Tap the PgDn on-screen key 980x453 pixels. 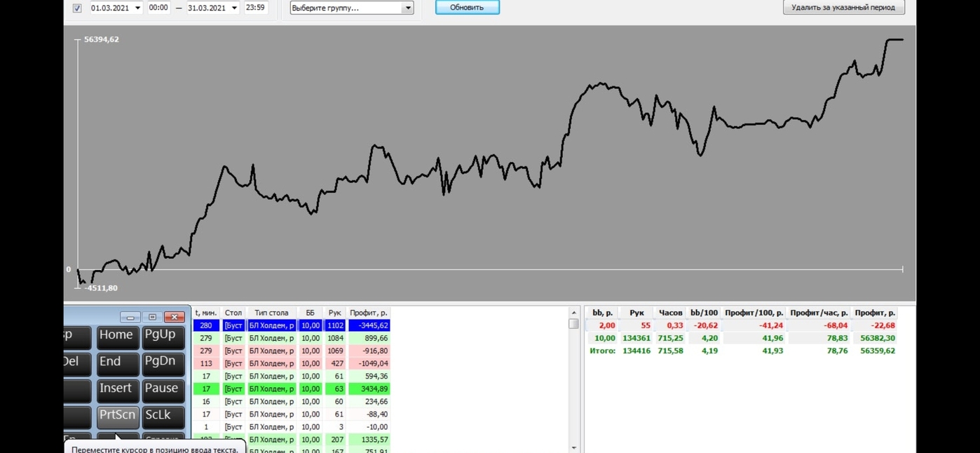(162, 363)
